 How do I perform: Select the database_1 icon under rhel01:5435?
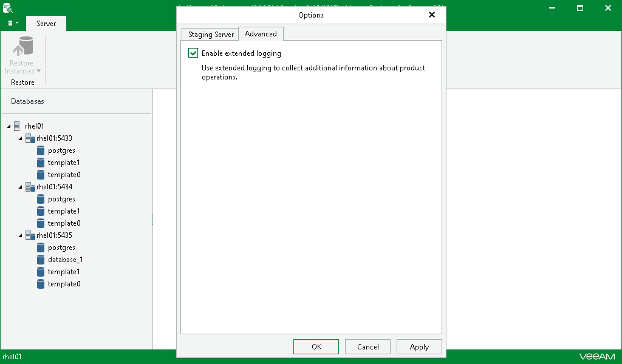click(x=41, y=259)
